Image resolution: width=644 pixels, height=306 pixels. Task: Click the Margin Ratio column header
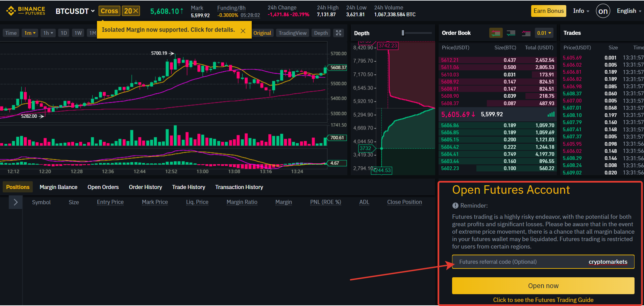click(x=242, y=202)
